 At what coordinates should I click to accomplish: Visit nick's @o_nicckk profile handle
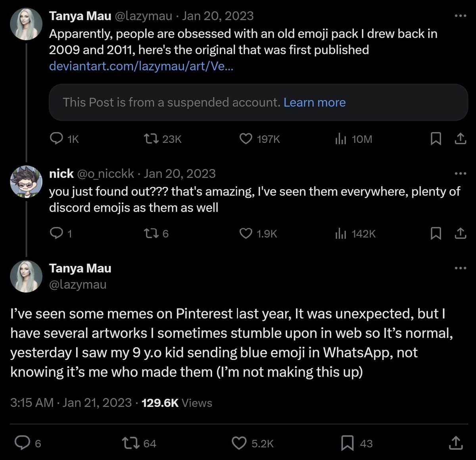pos(106,173)
